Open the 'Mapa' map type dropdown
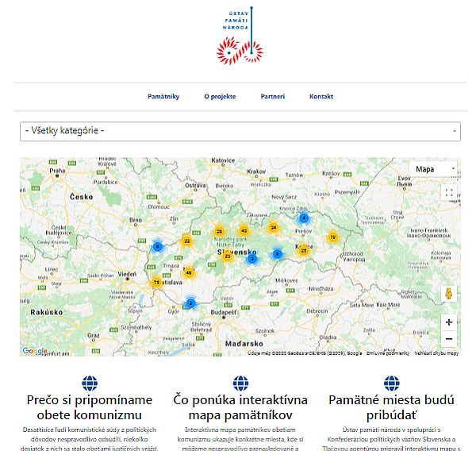Screen dimensions: 476x451 [435, 169]
